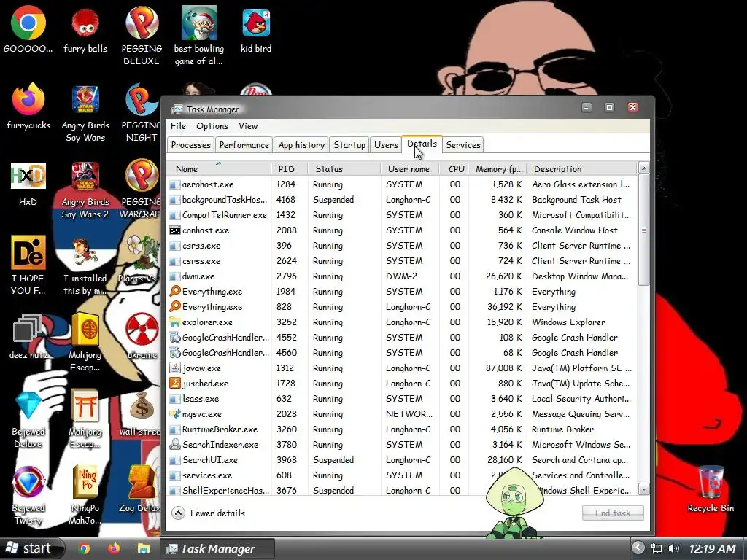Click the End task button

pos(613,513)
